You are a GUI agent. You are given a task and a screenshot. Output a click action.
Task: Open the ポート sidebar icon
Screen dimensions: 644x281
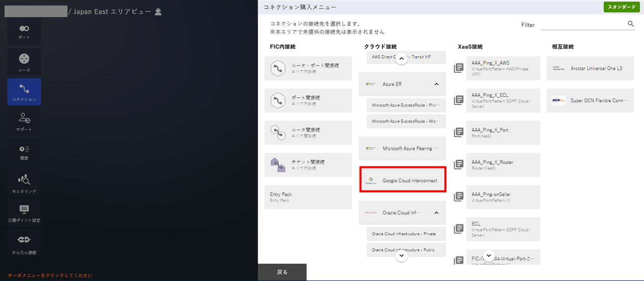coord(24,32)
